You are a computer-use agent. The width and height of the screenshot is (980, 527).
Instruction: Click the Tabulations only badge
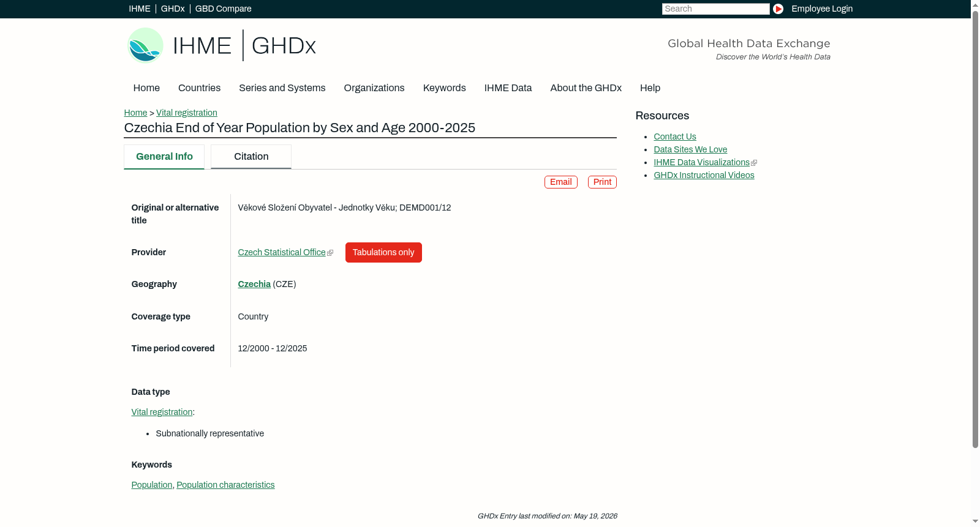pyautogui.click(x=383, y=252)
